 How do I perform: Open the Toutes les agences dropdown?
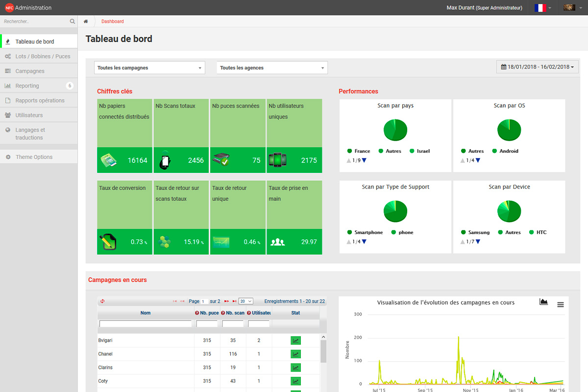272,68
